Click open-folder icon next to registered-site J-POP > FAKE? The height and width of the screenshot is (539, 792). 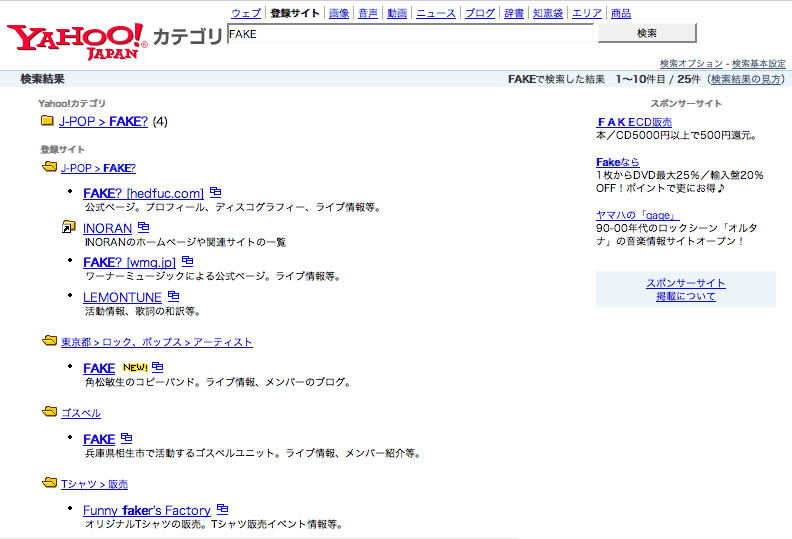pyautogui.click(x=50, y=167)
